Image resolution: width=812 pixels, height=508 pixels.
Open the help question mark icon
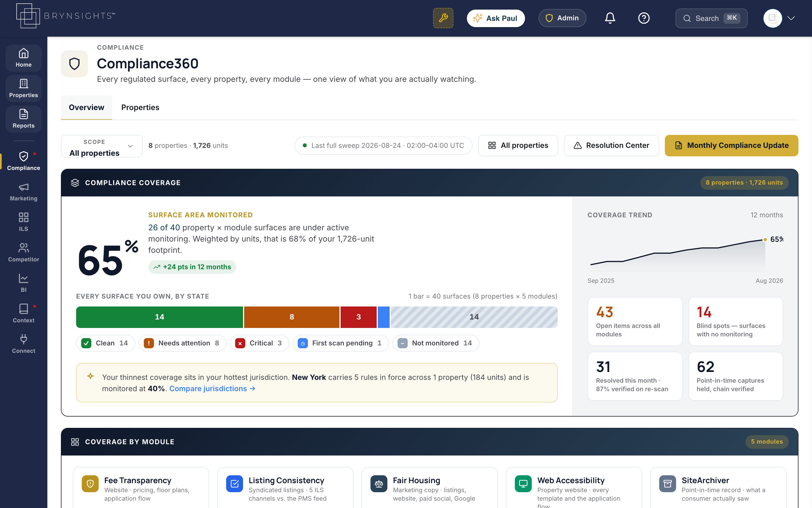click(644, 18)
